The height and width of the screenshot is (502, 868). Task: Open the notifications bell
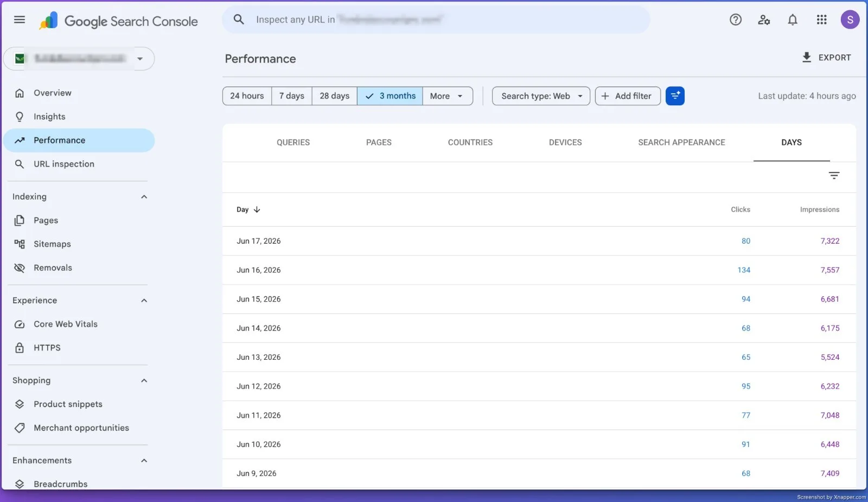(793, 20)
